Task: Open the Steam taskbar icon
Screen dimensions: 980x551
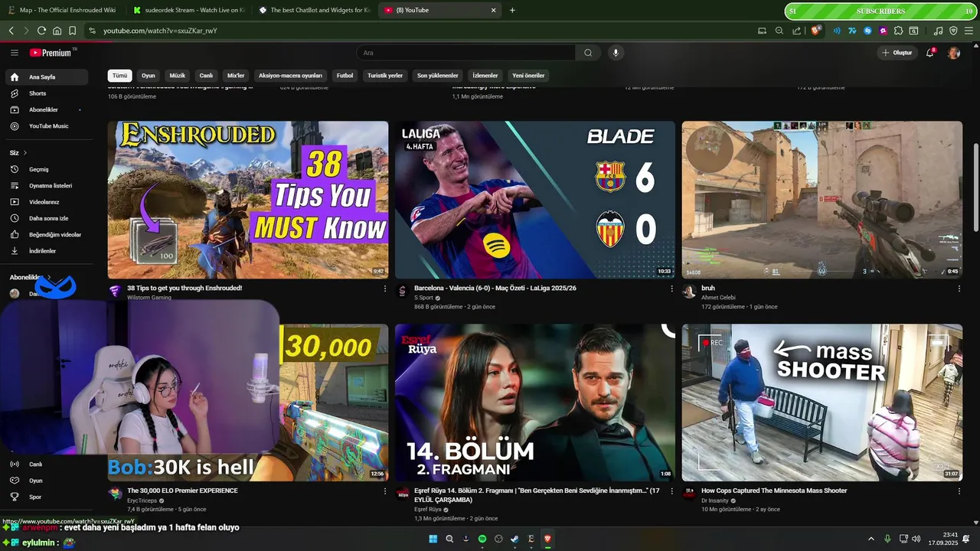Action: (x=514, y=539)
